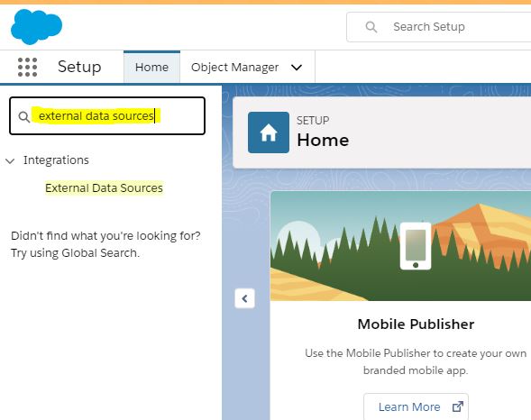Click the Integrations category label

tap(56, 160)
